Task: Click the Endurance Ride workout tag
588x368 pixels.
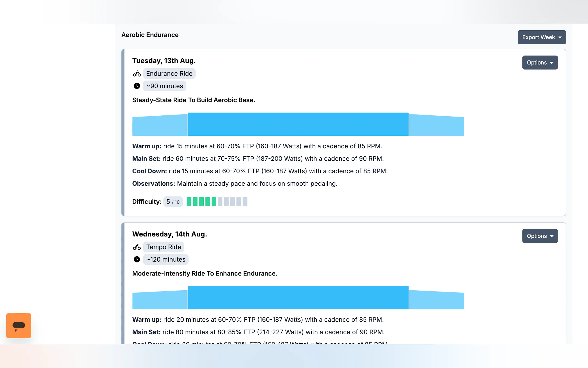Action: coord(169,73)
